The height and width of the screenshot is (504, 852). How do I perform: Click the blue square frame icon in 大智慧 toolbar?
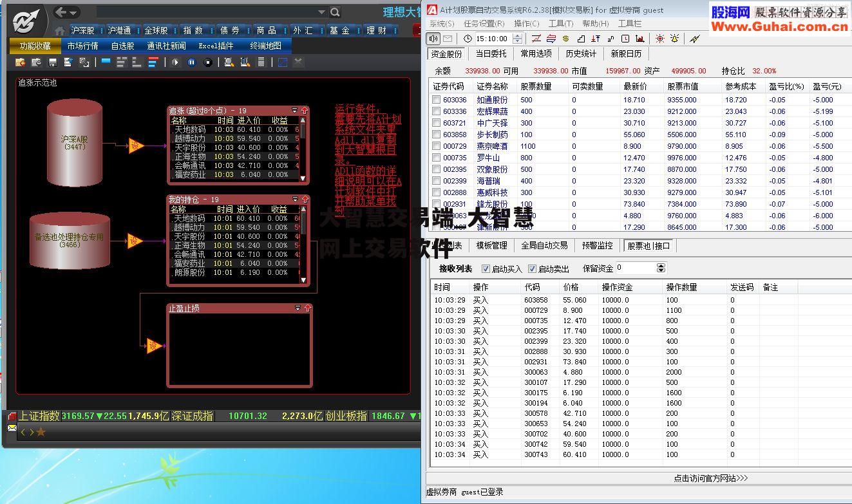pos(282,62)
